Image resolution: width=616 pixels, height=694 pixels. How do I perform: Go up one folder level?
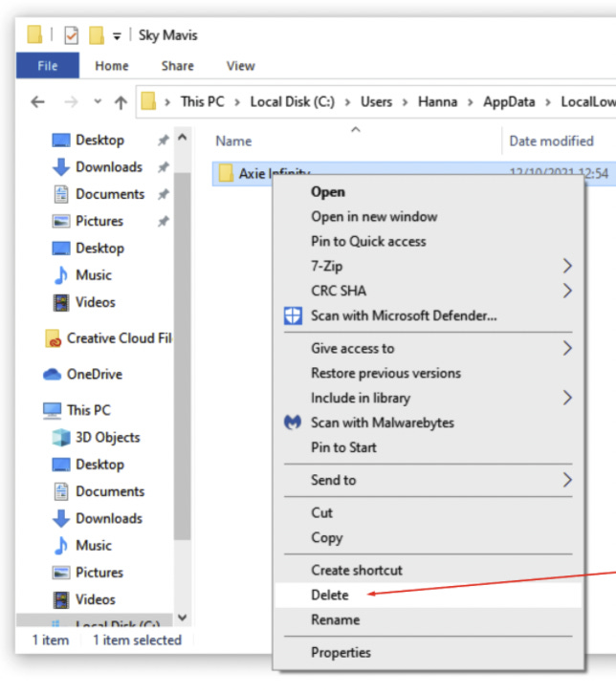[121, 102]
